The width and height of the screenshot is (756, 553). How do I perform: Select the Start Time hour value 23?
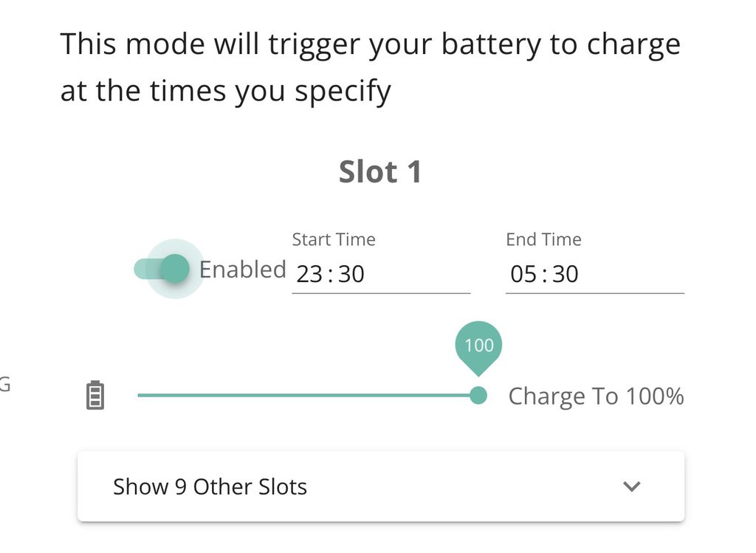(x=309, y=275)
